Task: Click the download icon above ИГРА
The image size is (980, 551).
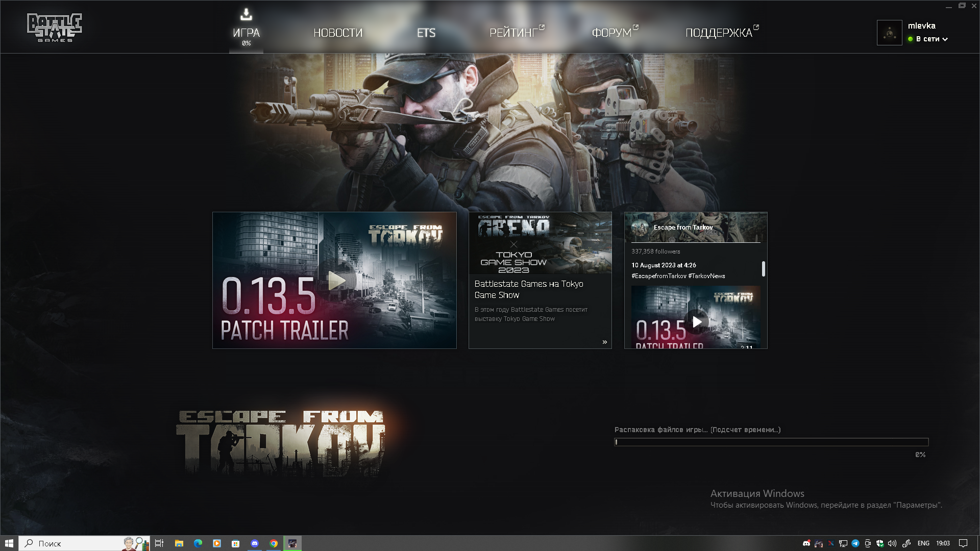Action: pos(246,14)
